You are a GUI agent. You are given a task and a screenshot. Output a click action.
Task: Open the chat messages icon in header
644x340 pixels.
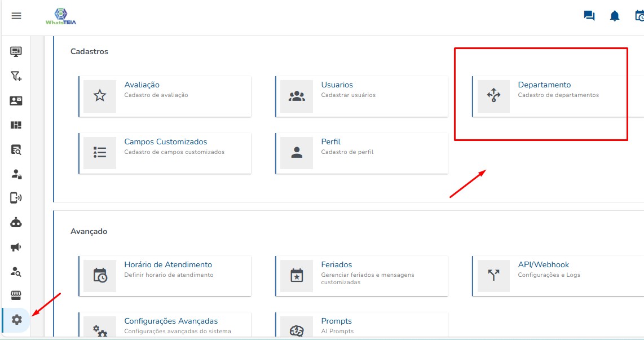pyautogui.click(x=589, y=16)
